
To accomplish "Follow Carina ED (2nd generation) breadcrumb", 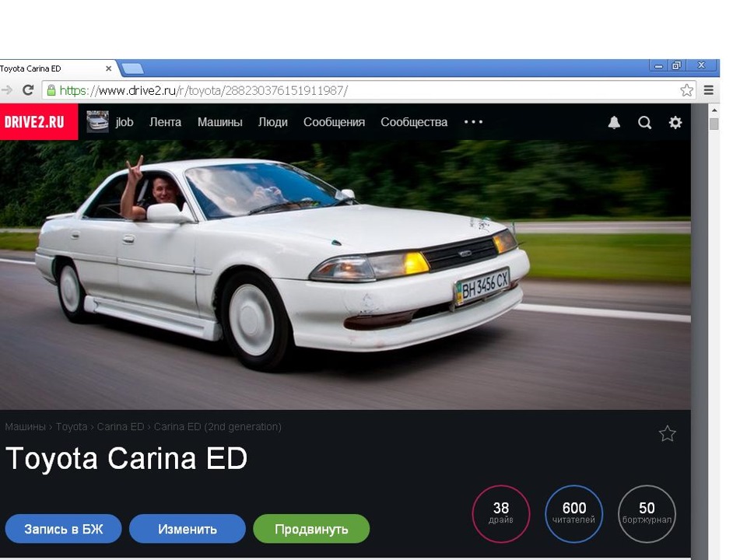I will point(218,427).
